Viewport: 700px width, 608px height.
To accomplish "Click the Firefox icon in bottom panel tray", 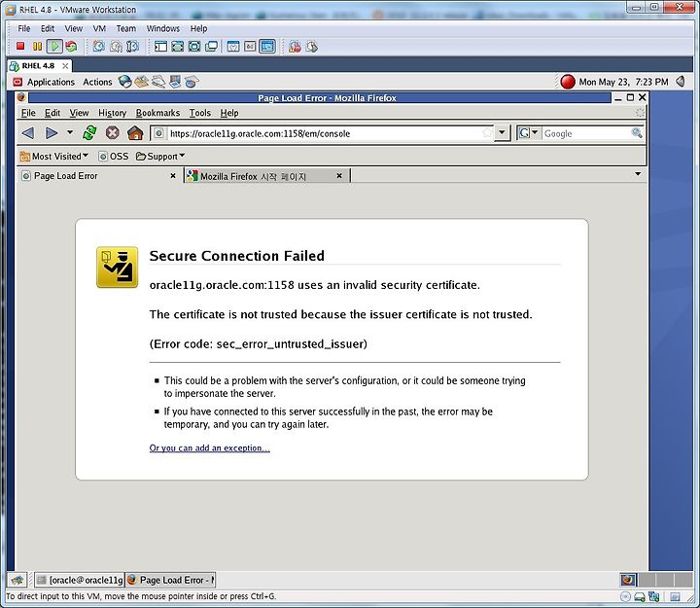I will [x=628, y=580].
